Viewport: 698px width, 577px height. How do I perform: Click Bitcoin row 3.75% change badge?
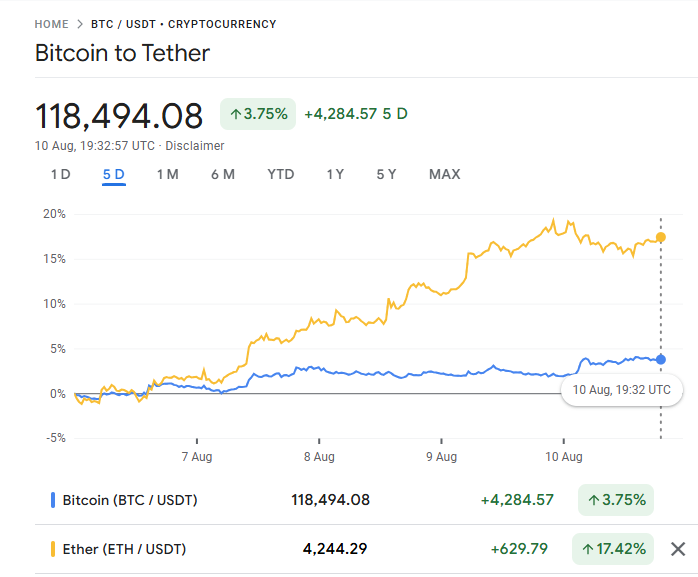point(615,499)
